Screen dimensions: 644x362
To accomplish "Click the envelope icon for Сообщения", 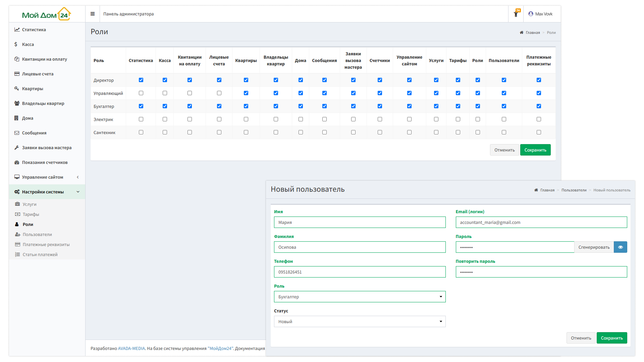I will (x=17, y=133).
